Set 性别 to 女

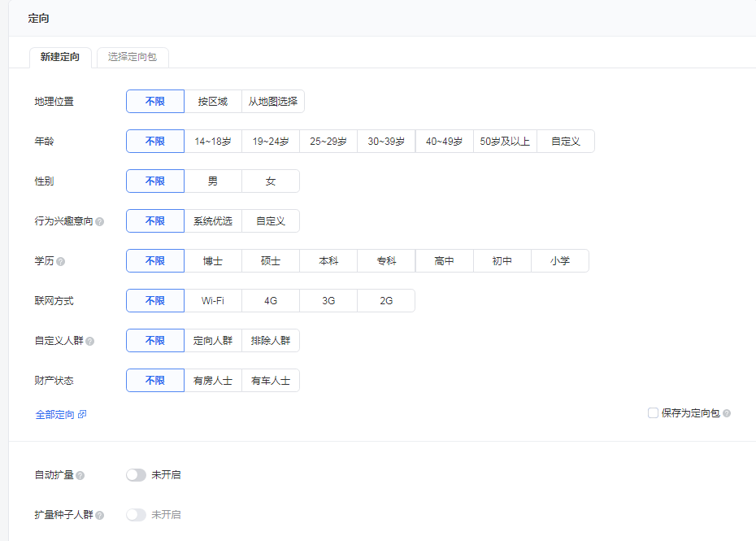coord(271,181)
